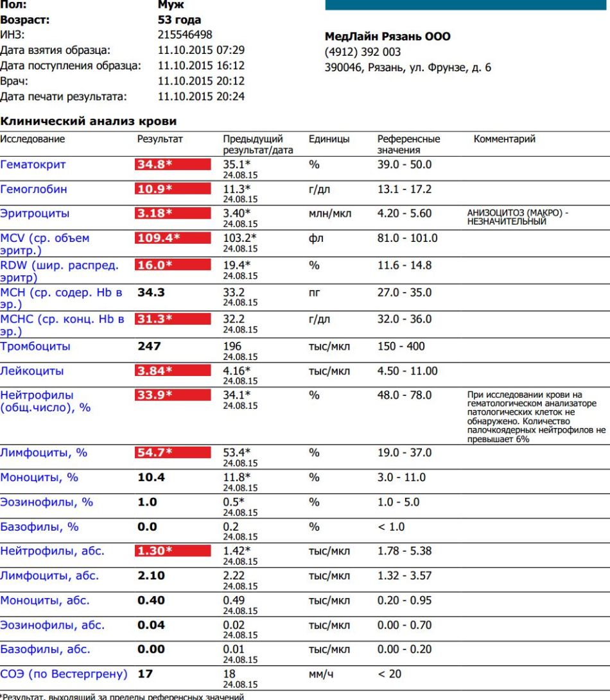Image resolution: width=610 pixels, height=700 pixels.
Task: Click the Нейтрофилы, абс. link
Action: point(52,551)
